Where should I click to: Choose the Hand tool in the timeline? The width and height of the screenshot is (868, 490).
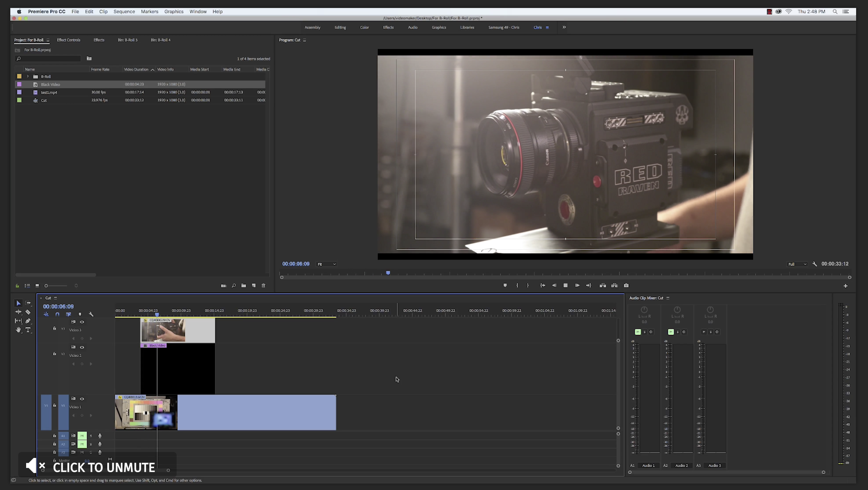[18, 330]
